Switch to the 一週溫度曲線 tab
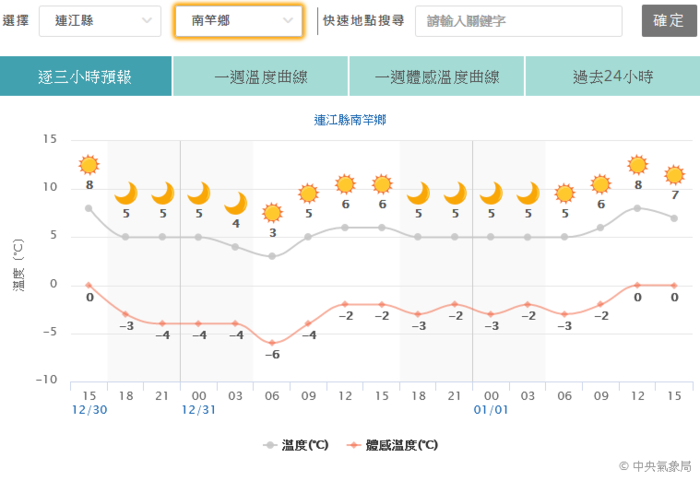 (x=260, y=76)
